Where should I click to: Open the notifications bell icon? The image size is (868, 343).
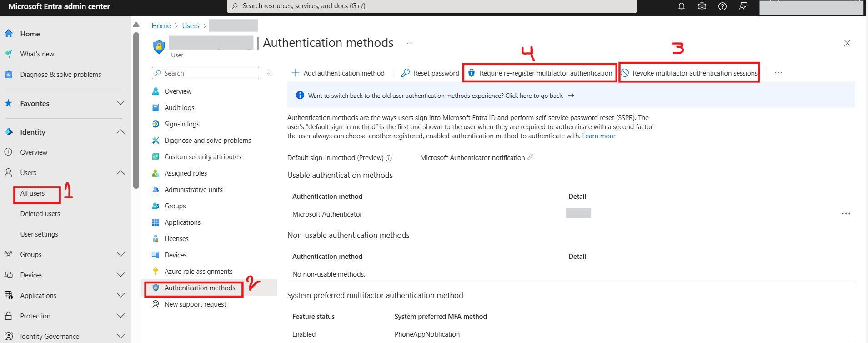681,6
